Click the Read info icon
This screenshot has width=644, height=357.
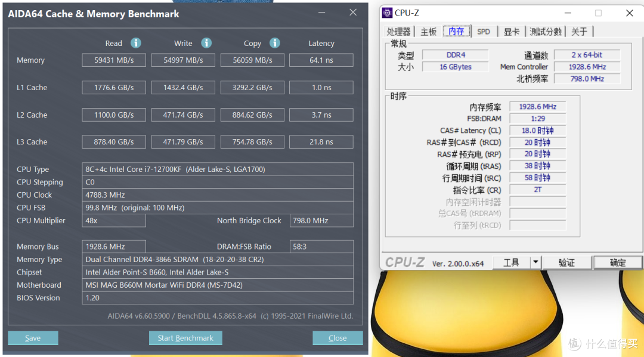tap(136, 43)
